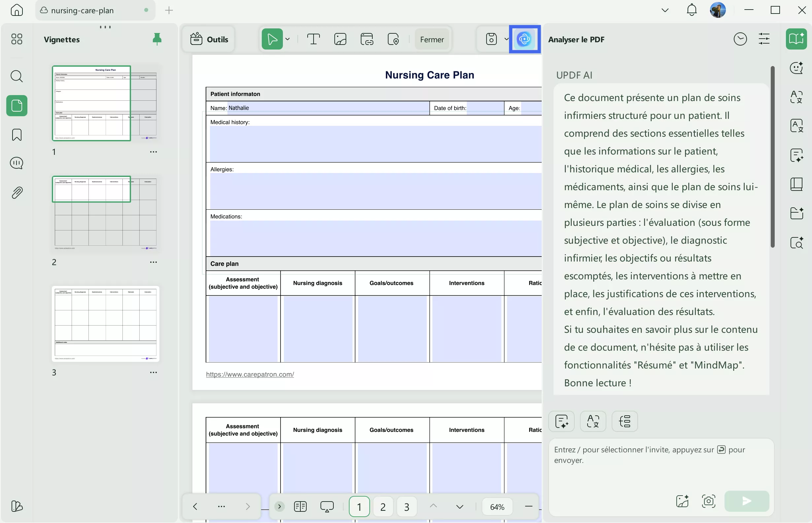This screenshot has width=812, height=523.
Task: Open the attachments paperclip panel
Action: (17, 192)
